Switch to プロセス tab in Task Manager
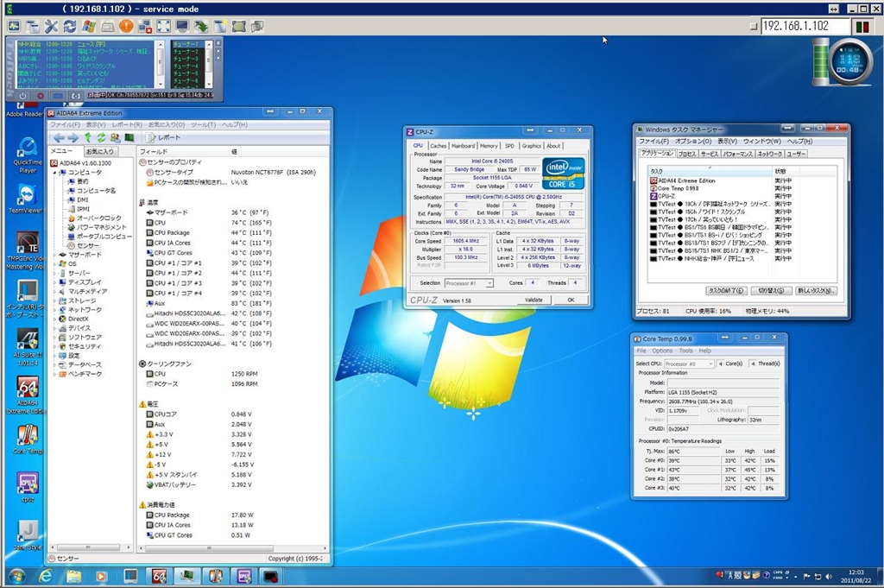Viewport: 884px width, 588px height. click(x=686, y=154)
